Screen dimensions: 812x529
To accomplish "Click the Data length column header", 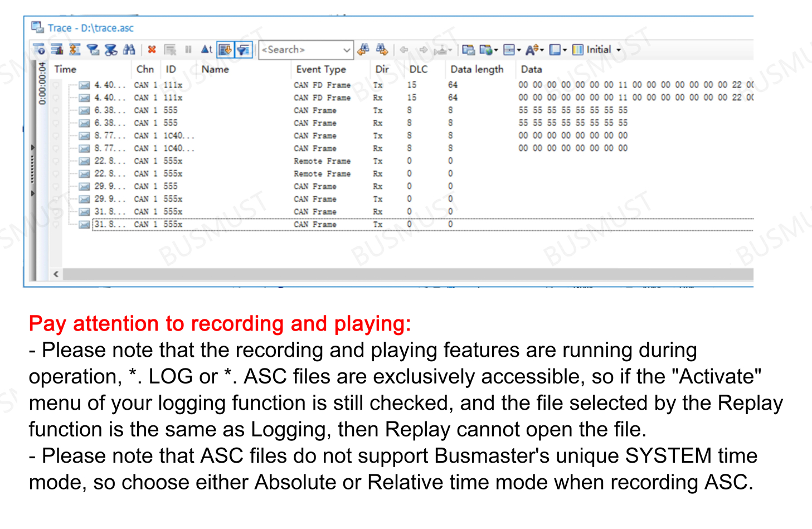I will pos(476,69).
